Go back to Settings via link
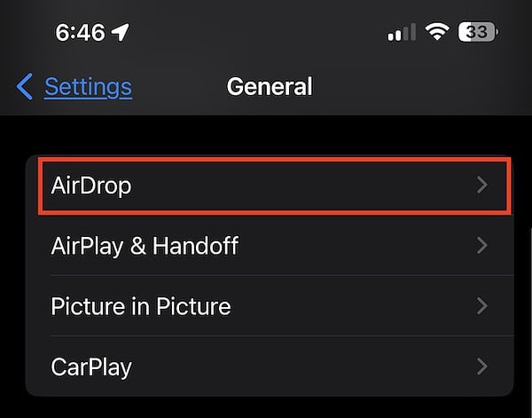Viewport: 532px width, 418px height. (88, 87)
